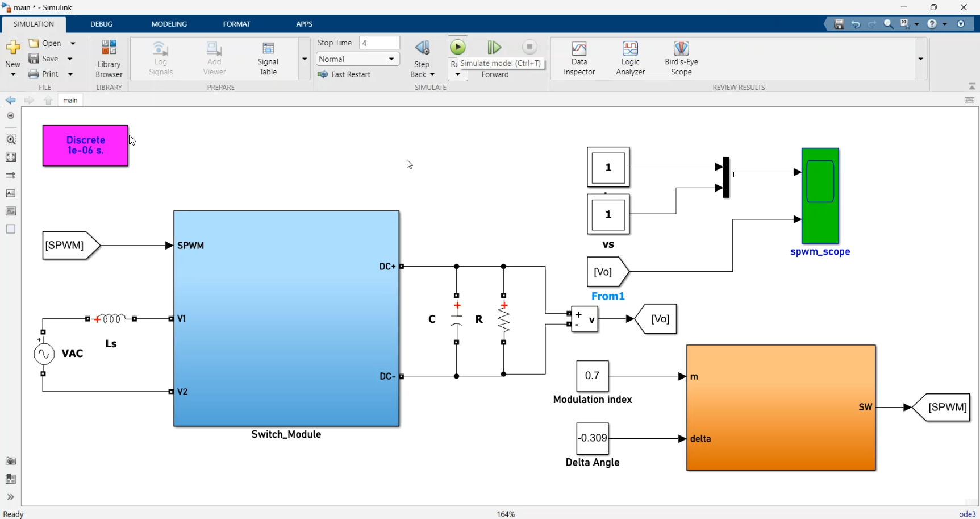
Task: Expand the Prepare gallery arrow
Action: 305,59
